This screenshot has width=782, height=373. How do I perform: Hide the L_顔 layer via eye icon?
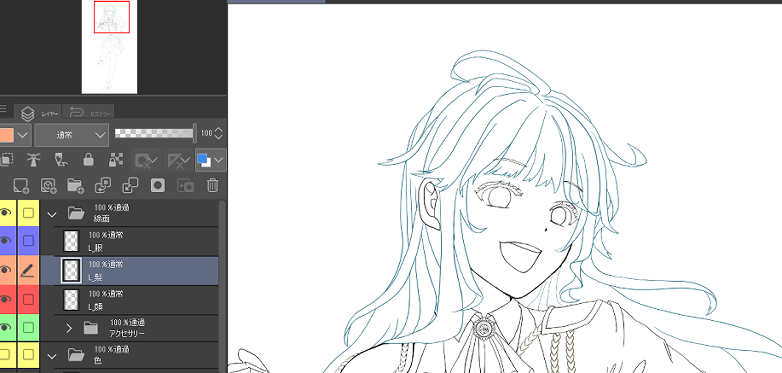(5, 299)
